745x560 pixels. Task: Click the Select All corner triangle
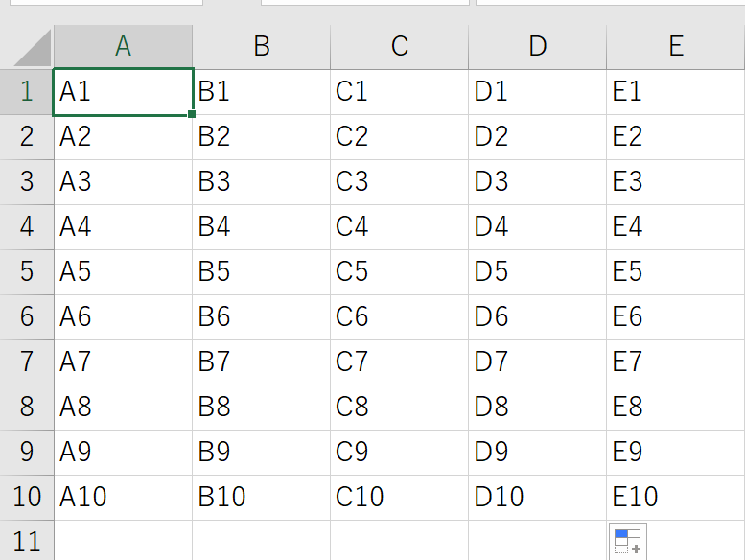(x=32, y=48)
